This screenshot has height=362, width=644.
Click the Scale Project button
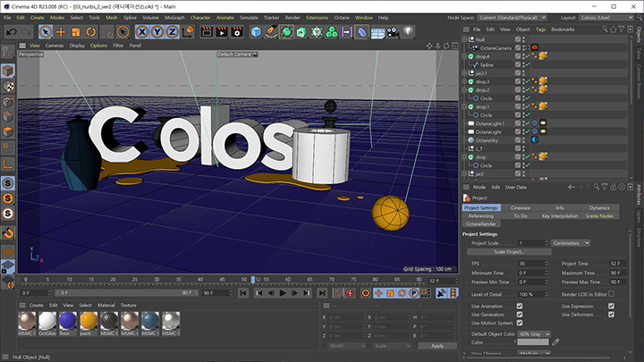[509, 252]
